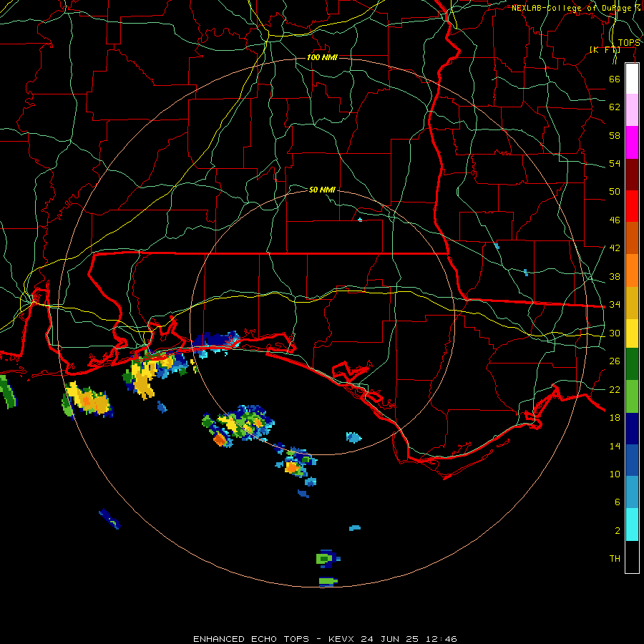Click the 26 value on the scale

pyautogui.click(x=615, y=361)
